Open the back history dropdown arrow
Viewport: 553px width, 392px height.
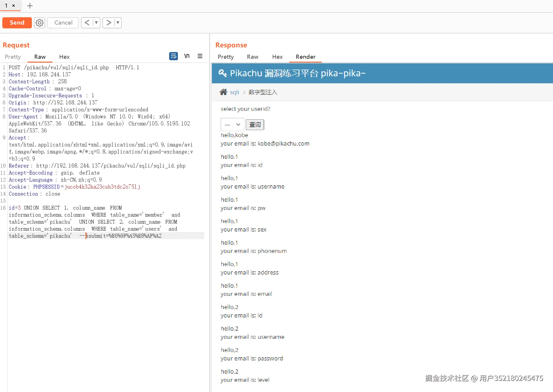[x=96, y=23]
